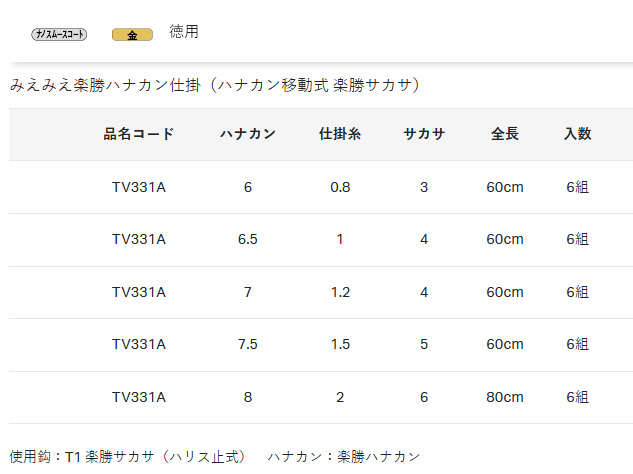Image resolution: width=633 pixels, height=474 pixels.
Task: Click the 使用鈎：T1 楽勝サカサ note
Action: [x=128, y=457]
